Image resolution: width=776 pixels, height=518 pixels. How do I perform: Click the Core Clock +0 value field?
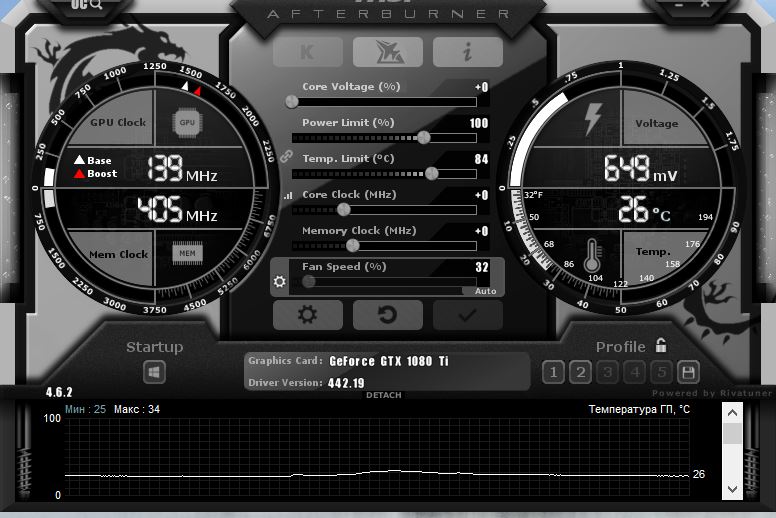click(482, 195)
